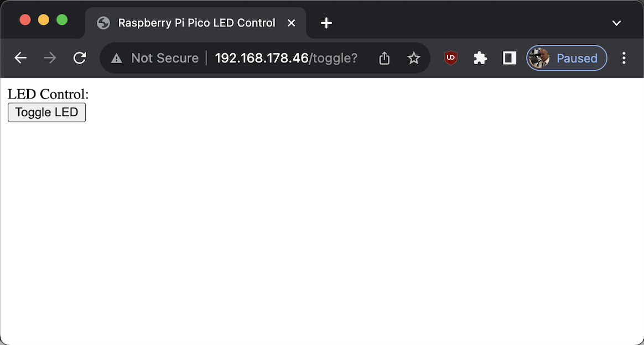Click the Toggle LED button
Screen dimensions: 644x345
click(47, 112)
